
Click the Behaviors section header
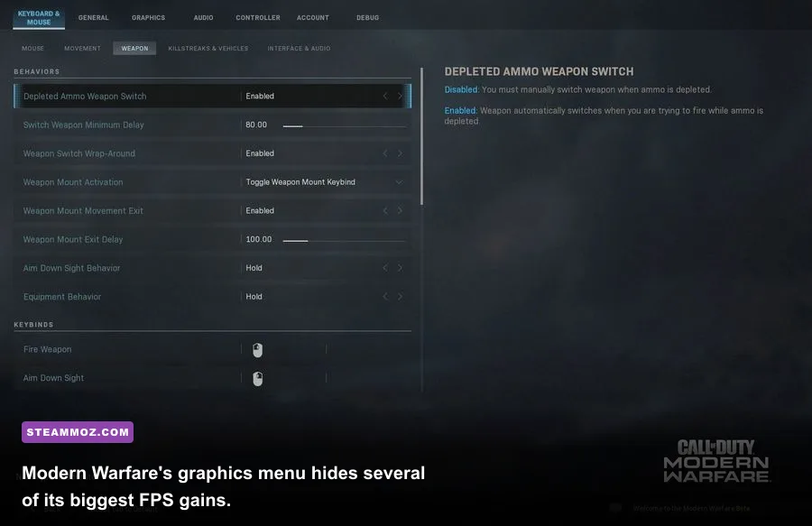click(37, 71)
